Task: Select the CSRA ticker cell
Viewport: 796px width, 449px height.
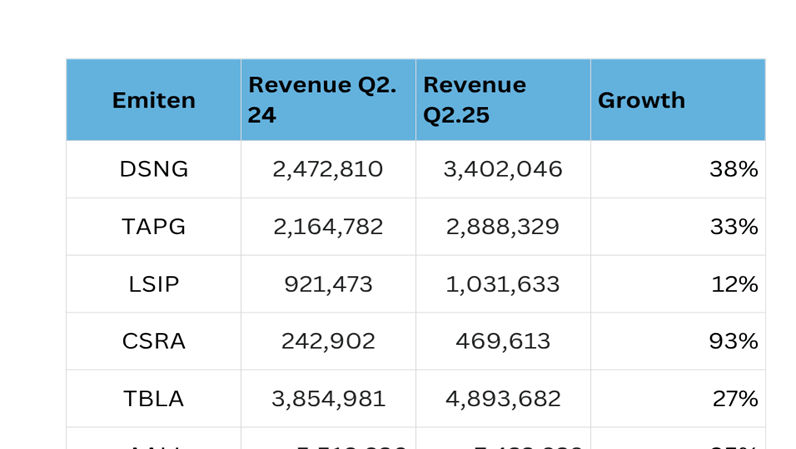Action: [153, 341]
